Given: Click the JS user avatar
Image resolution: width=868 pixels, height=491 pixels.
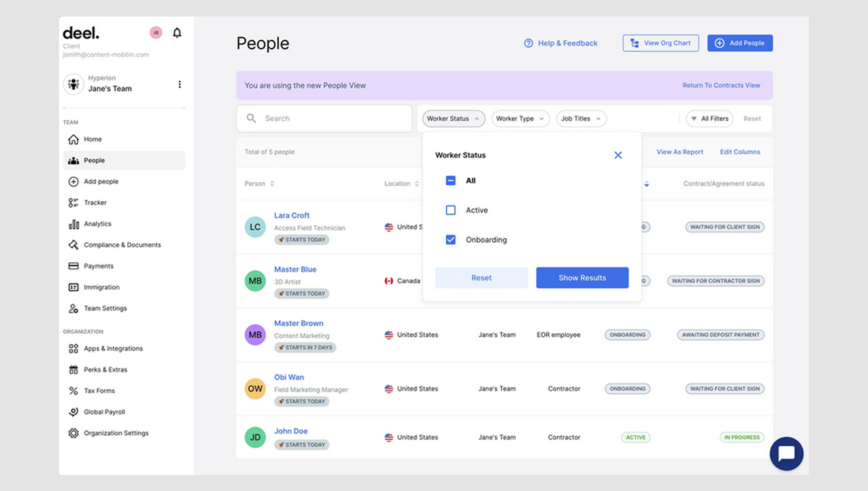Looking at the screenshot, I should tap(156, 33).
